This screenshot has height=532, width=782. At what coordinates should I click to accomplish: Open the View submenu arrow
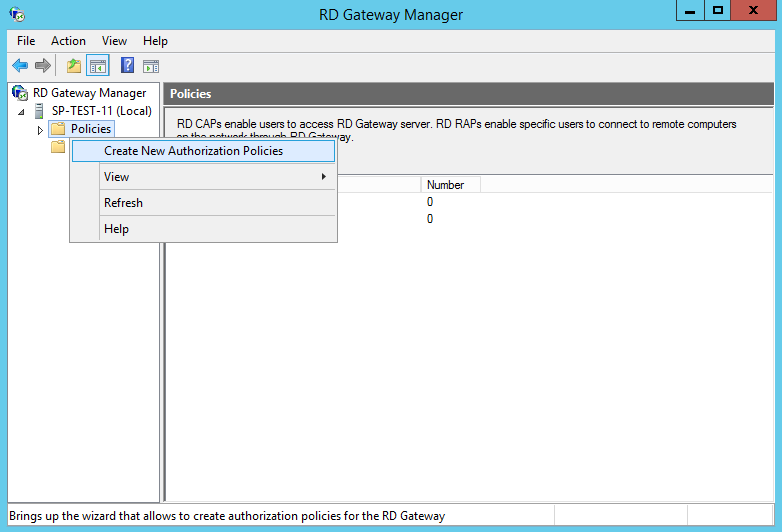[323, 177]
